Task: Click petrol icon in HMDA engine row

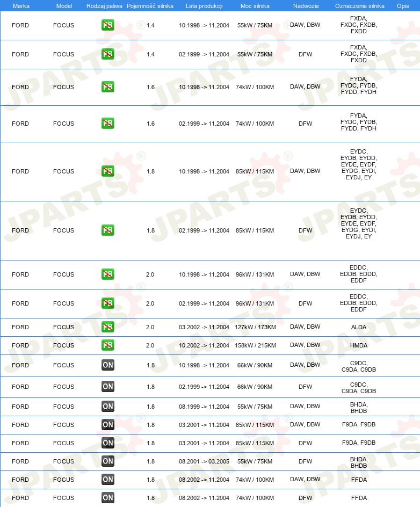Action: click(x=107, y=345)
